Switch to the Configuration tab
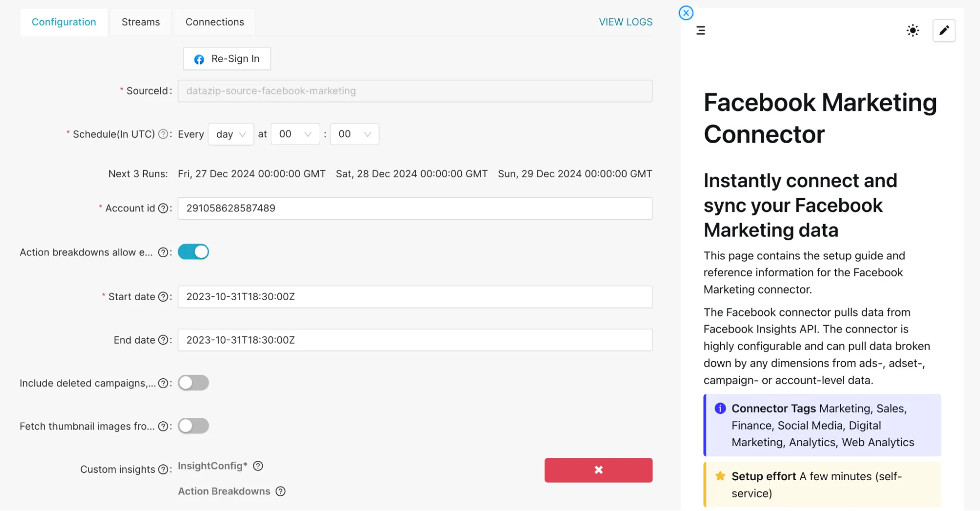 64,22
